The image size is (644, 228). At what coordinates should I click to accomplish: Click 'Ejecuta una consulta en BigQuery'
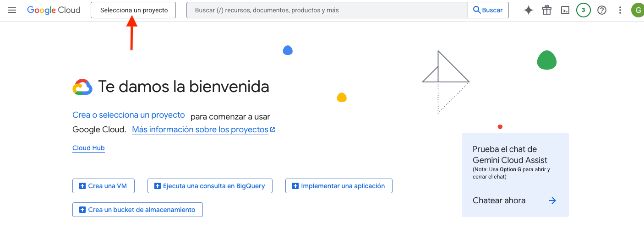pos(210,186)
